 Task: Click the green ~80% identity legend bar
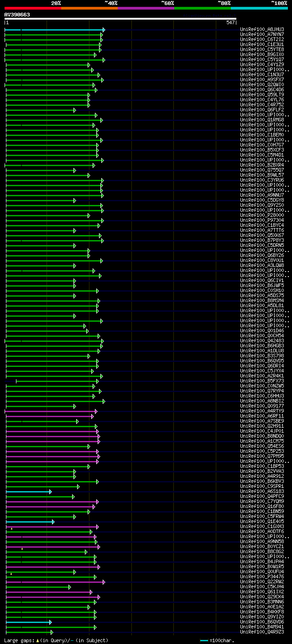click(x=203, y=8)
